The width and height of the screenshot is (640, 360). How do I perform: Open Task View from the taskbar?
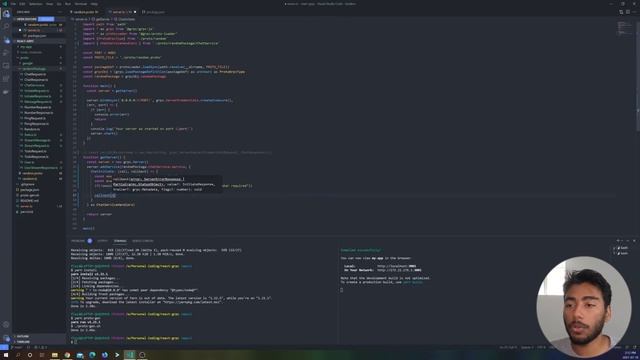(42, 355)
